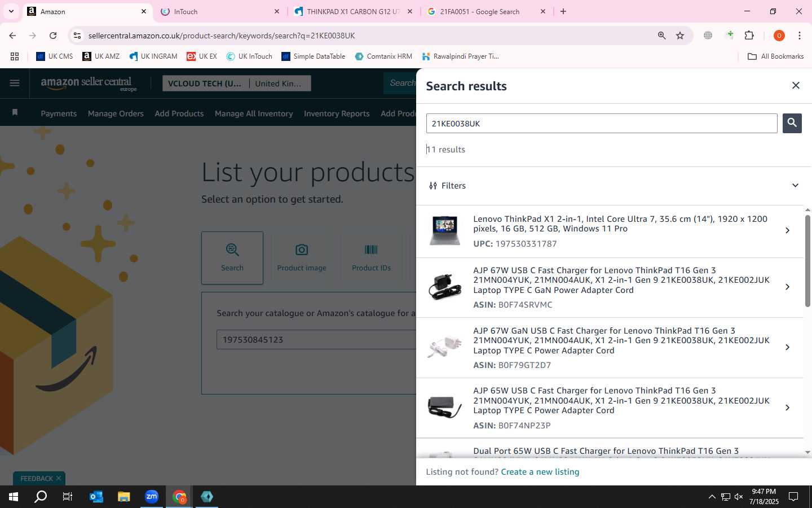The height and width of the screenshot is (508, 812).
Task: Expand AJP 67W charger result B0F74SRVMC
Action: coord(787,287)
